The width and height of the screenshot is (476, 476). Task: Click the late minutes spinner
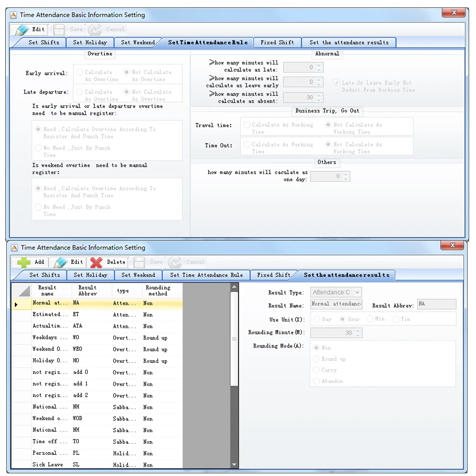point(303,67)
